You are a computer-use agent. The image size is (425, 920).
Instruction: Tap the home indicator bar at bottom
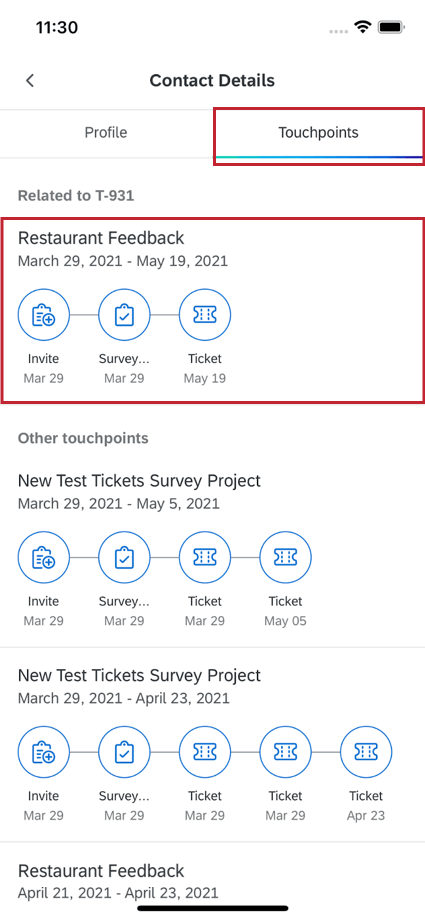[x=212, y=908]
